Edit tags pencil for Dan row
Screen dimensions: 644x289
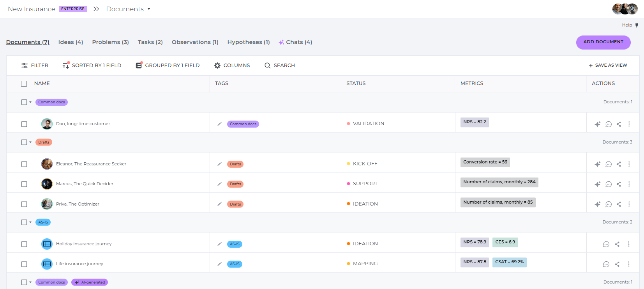point(219,124)
